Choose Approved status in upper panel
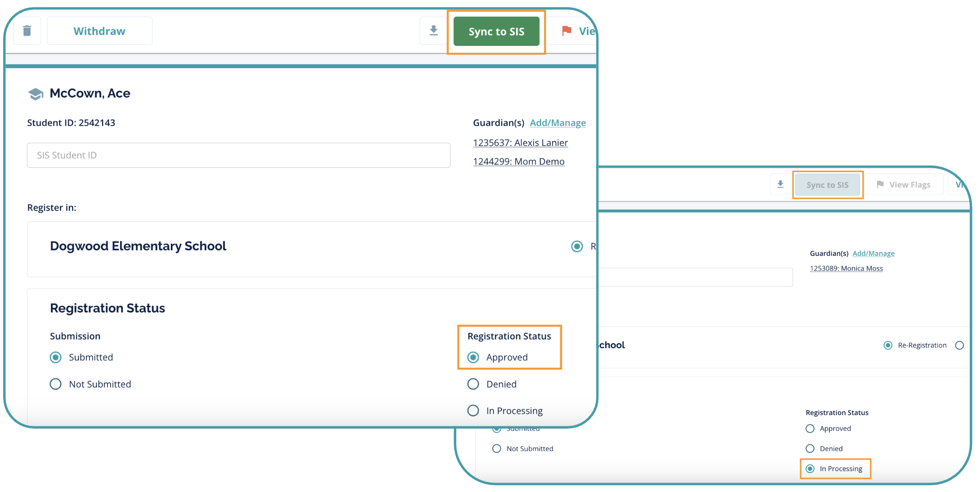The height and width of the screenshot is (492, 980). [473, 358]
